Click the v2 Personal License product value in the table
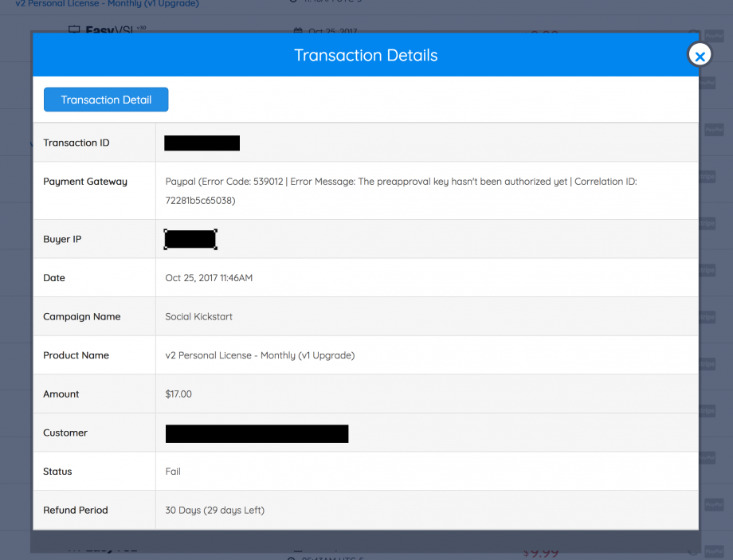 pos(260,355)
